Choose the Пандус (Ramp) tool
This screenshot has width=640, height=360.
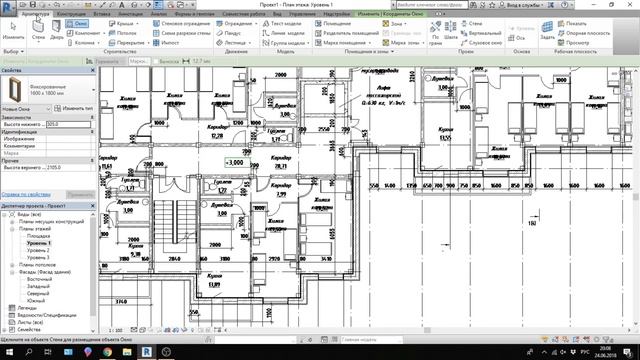click(x=229, y=33)
